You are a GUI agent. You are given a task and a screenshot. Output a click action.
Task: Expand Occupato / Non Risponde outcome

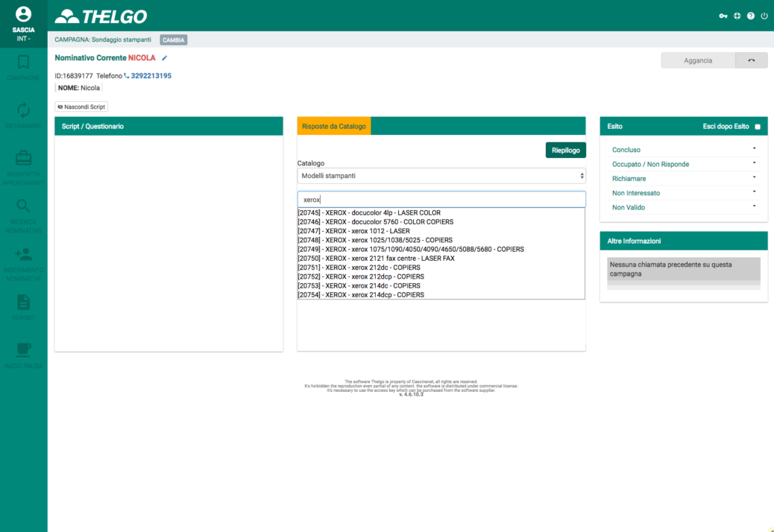point(683,164)
